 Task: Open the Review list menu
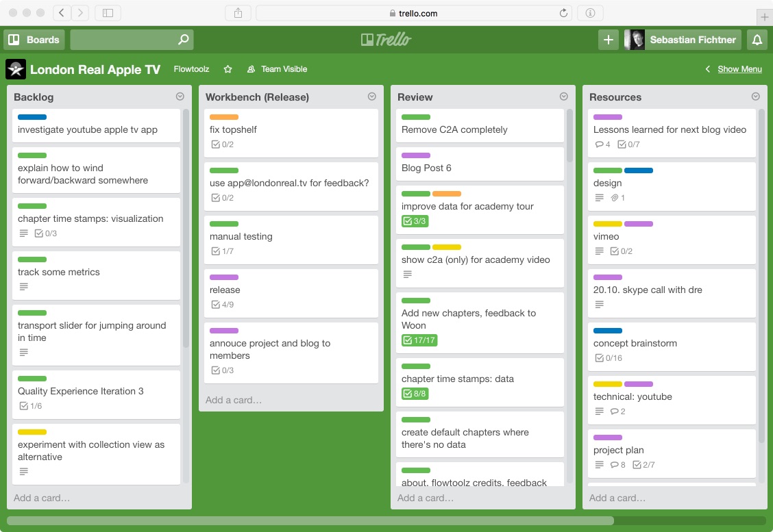(563, 97)
